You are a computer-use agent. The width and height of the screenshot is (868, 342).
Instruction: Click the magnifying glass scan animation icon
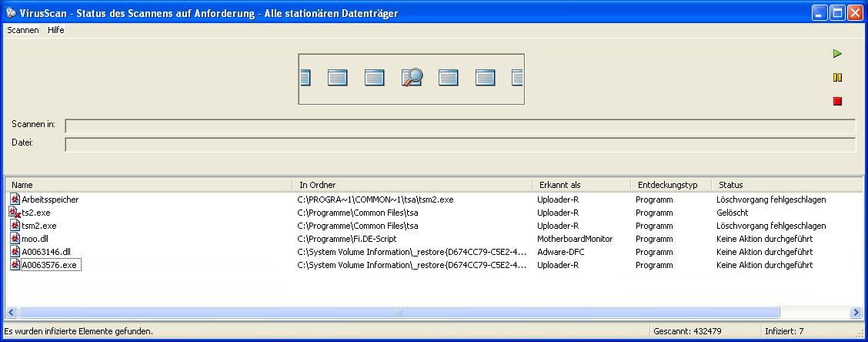[412, 78]
